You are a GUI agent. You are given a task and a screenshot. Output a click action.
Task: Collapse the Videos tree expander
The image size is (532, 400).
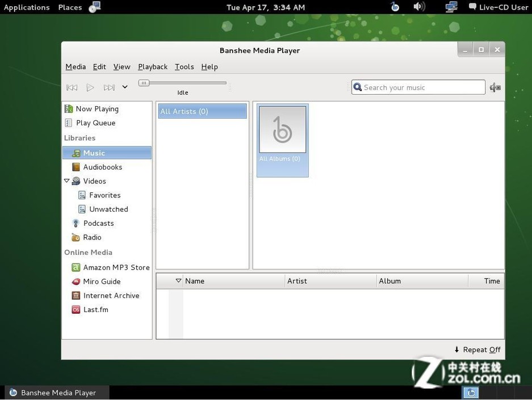pyautogui.click(x=67, y=181)
